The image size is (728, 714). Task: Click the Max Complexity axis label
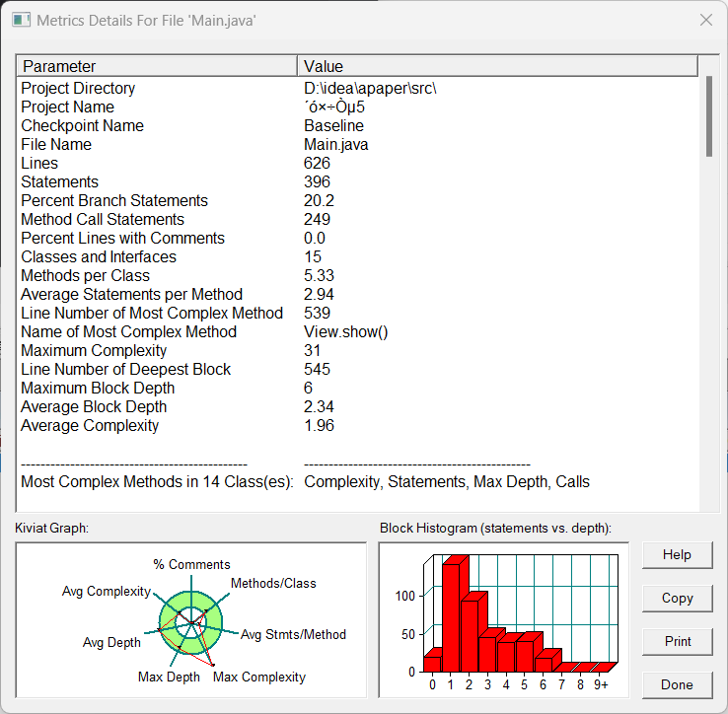[259, 677]
